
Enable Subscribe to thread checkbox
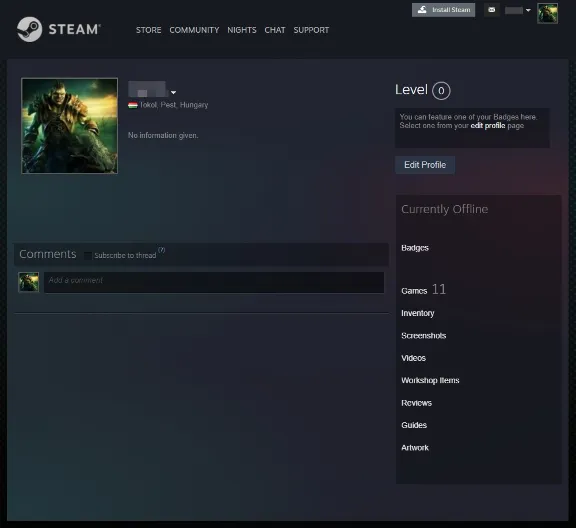coord(88,255)
